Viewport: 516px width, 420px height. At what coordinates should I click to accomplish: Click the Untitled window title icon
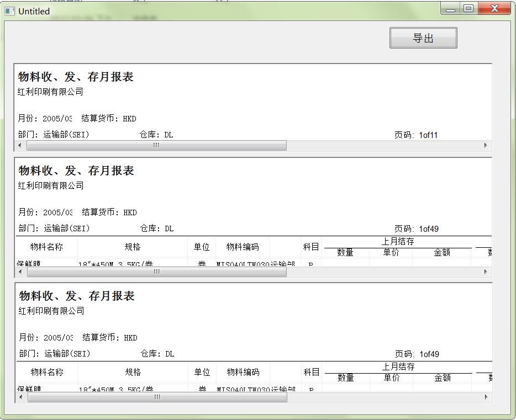[x=9, y=11]
